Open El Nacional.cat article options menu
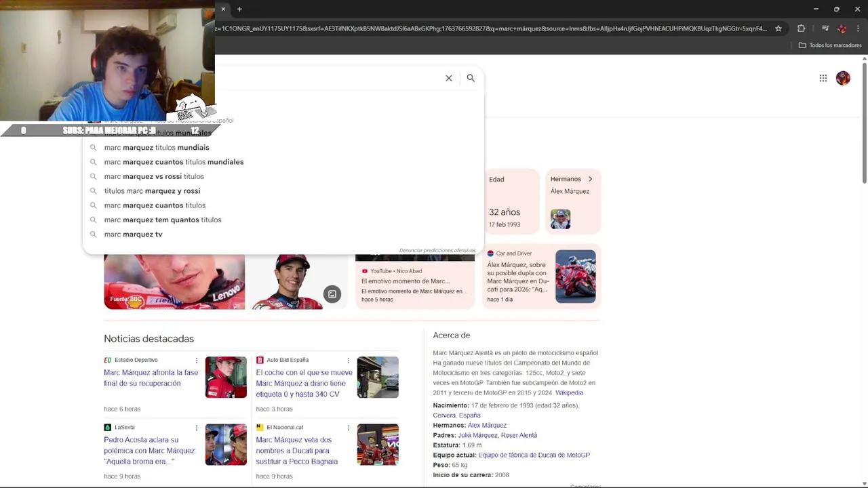The height and width of the screenshot is (488, 868). [x=349, y=428]
